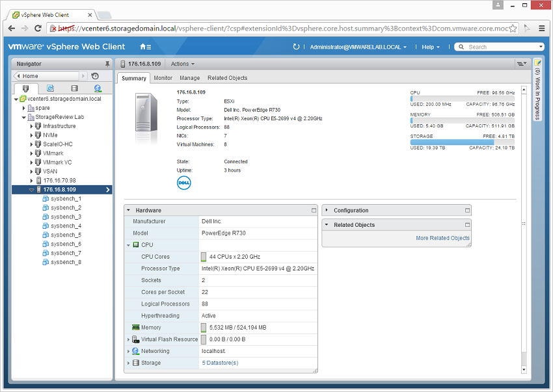The height and width of the screenshot is (392, 553).
Task: Click the Dell logo icon
Action: pos(183,183)
